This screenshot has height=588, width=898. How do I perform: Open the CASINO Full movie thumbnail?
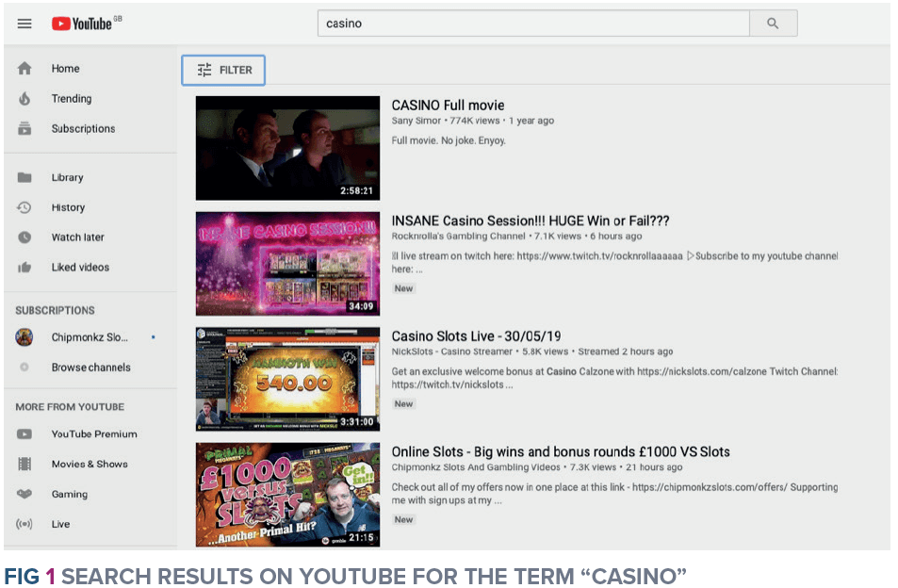(287, 148)
